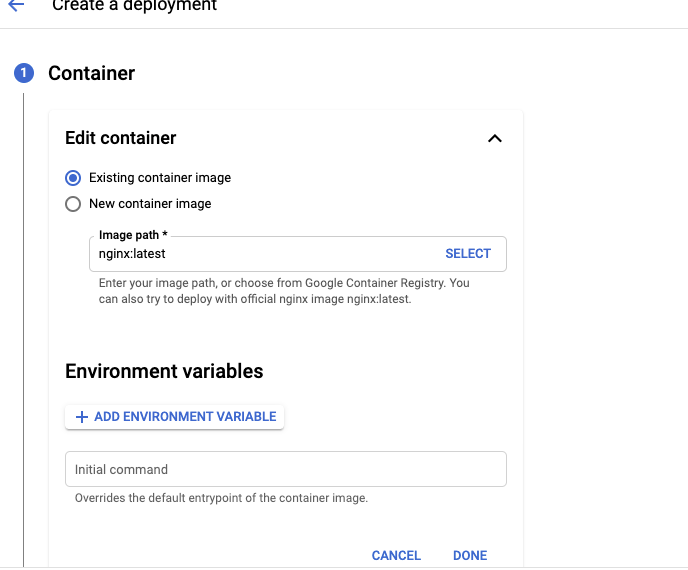The width and height of the screenshot is (688, 570).
Task: Click the ADD ENVIRONMENT VARIABLE button label
Action: coord(185,416)
